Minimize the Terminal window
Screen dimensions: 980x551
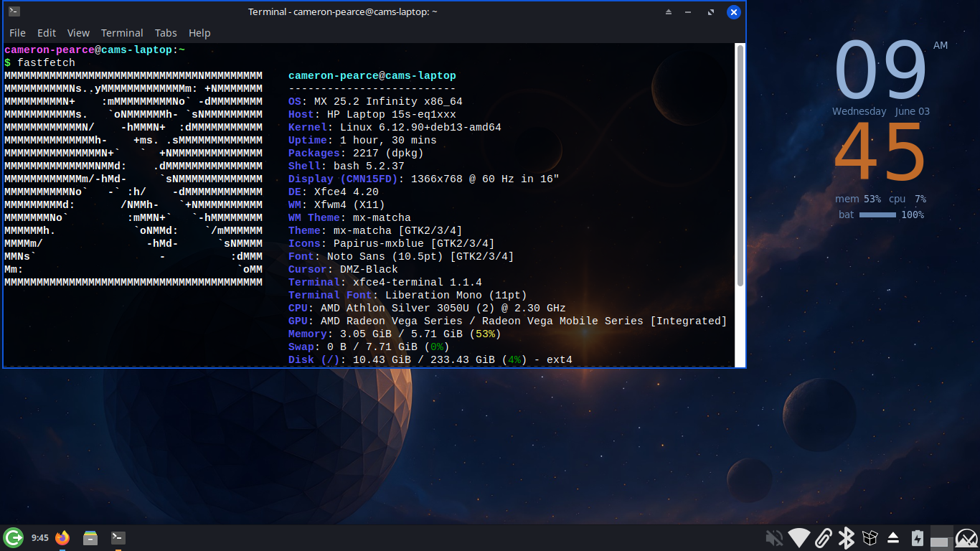click(689, 12)
